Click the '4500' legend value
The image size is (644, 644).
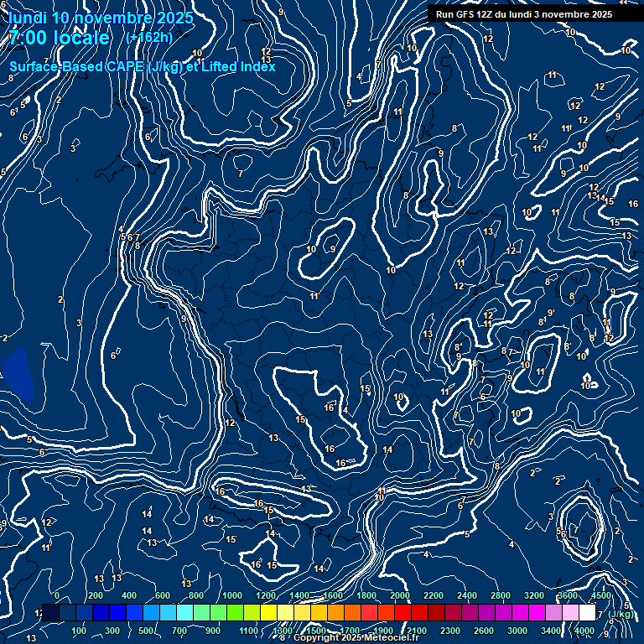pyautogui.click(x=601, y=595)
